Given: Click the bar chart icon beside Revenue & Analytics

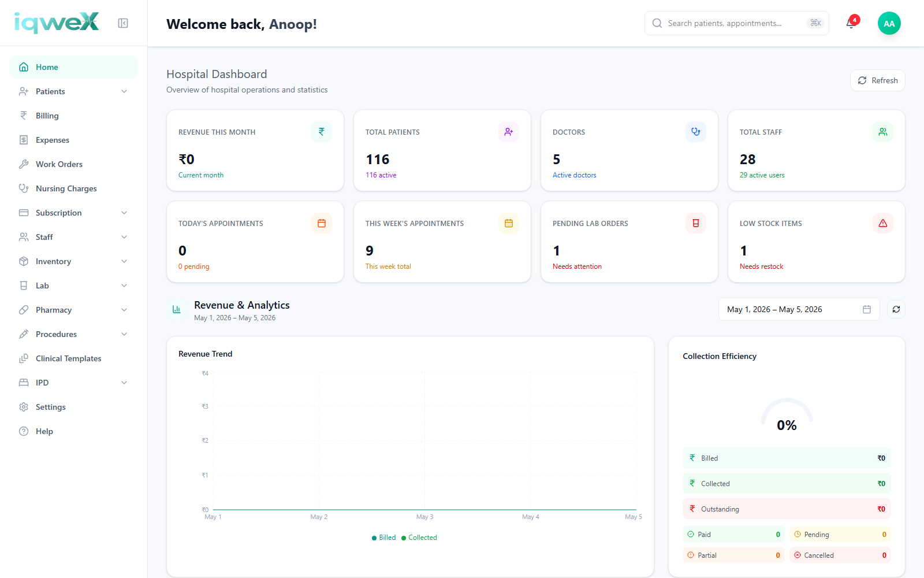Looking at the screenshot, I should [x=177, y=310].
